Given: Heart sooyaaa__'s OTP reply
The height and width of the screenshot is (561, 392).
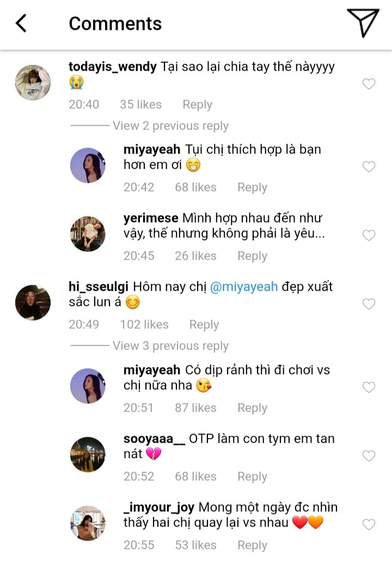Looking at the screenshot, I should click(x=369, y=455).
